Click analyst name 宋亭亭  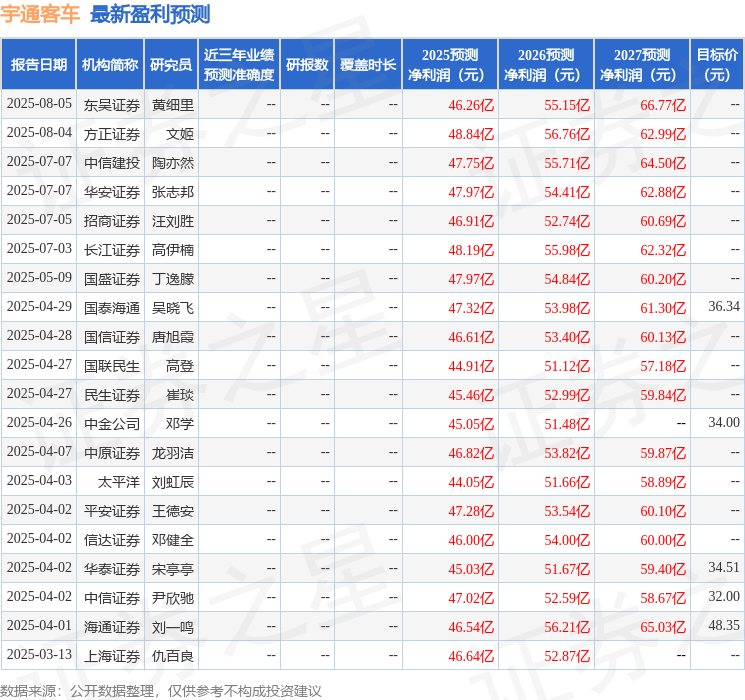(172, 569)
